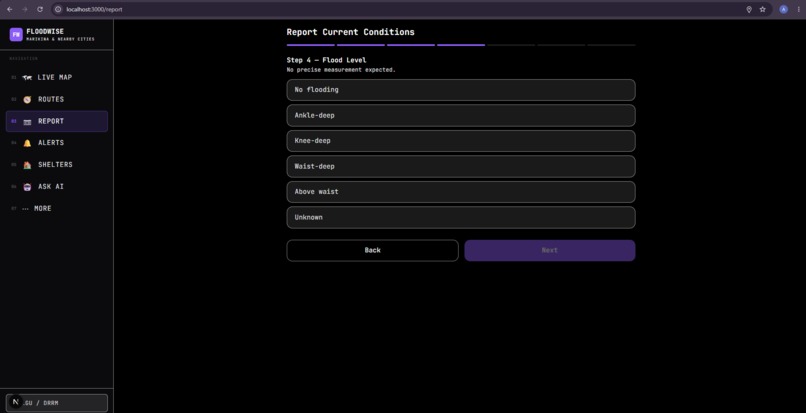
Task: Select the Ankle-deep flood level
Action: [x=461, y=115]
